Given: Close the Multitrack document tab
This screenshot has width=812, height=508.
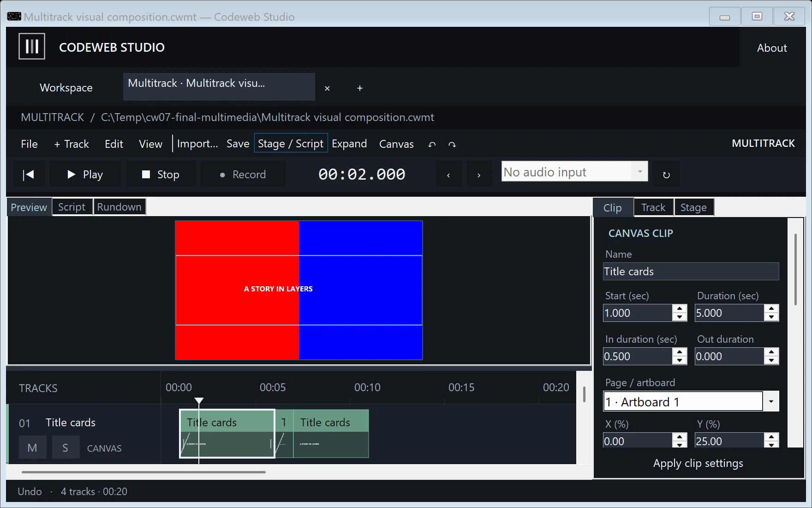Looking at the screenshot, I should pyautogui.click(x=327, y=88).
